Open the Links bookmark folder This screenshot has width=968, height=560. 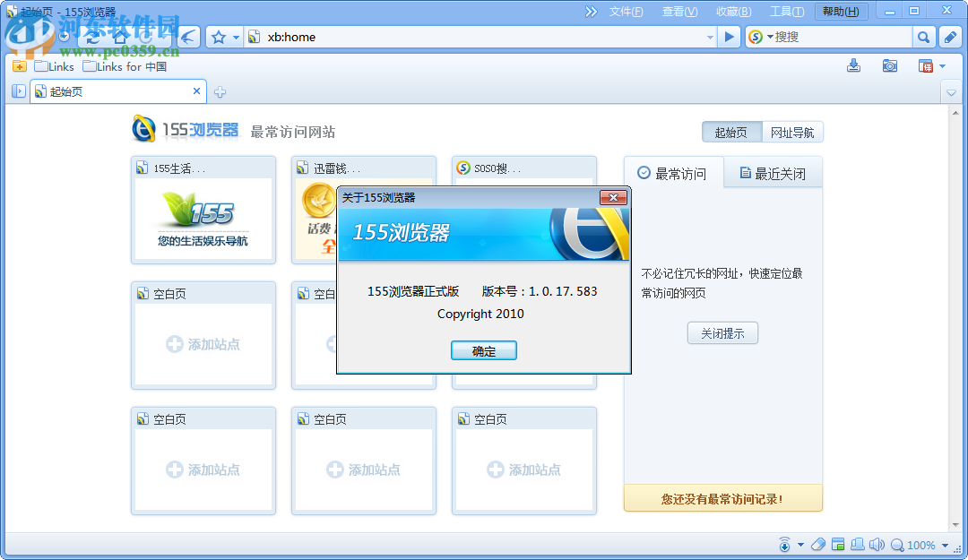[x=55, y=66]
